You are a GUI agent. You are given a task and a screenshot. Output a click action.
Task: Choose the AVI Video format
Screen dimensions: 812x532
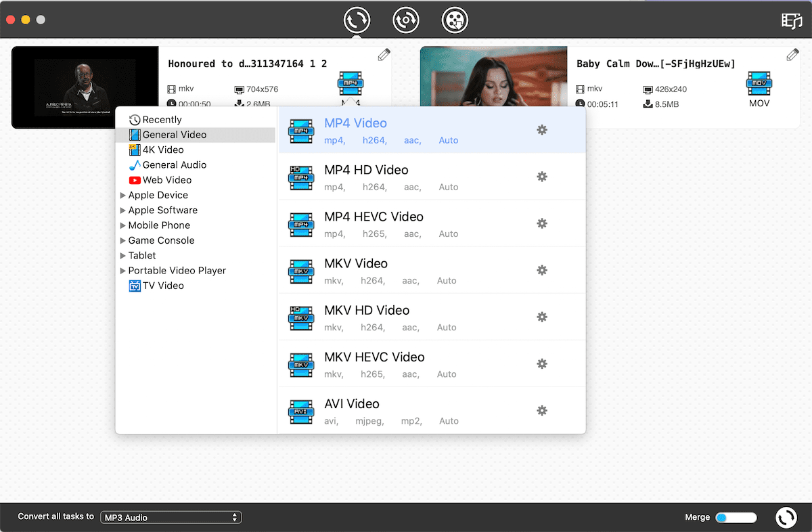coord(352,404)
